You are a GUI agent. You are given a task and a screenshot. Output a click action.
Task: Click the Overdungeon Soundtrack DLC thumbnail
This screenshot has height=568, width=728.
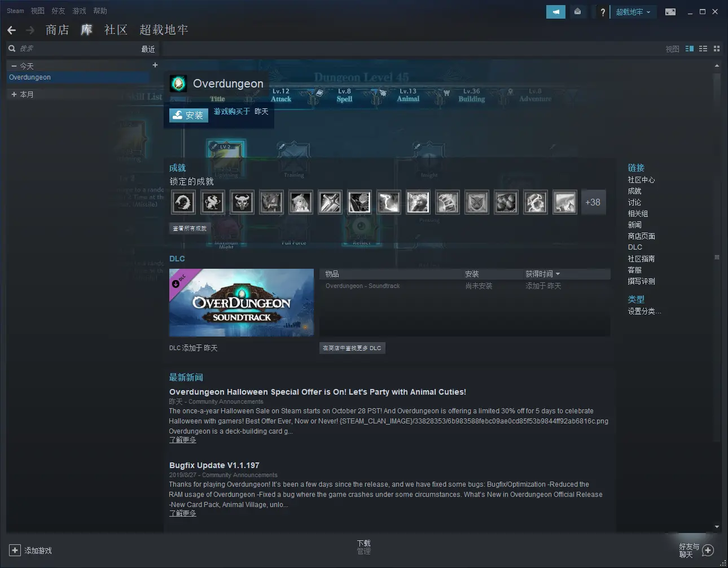242,303
